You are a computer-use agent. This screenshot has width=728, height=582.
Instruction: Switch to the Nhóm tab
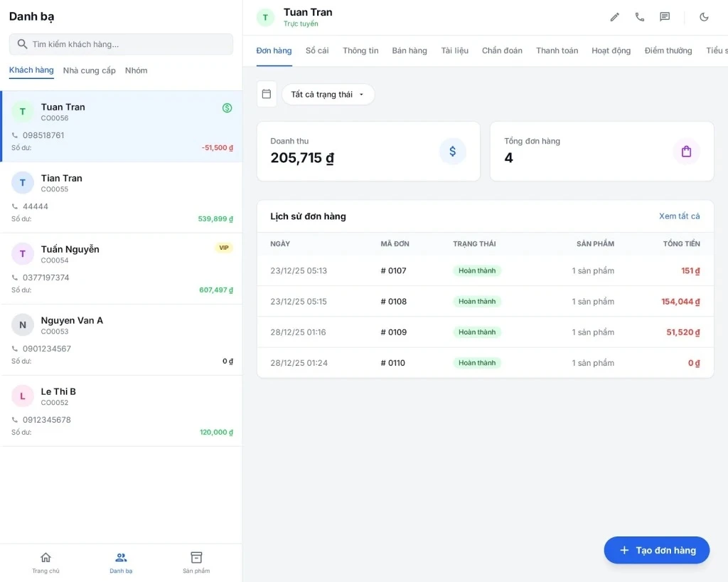(136, 70)
